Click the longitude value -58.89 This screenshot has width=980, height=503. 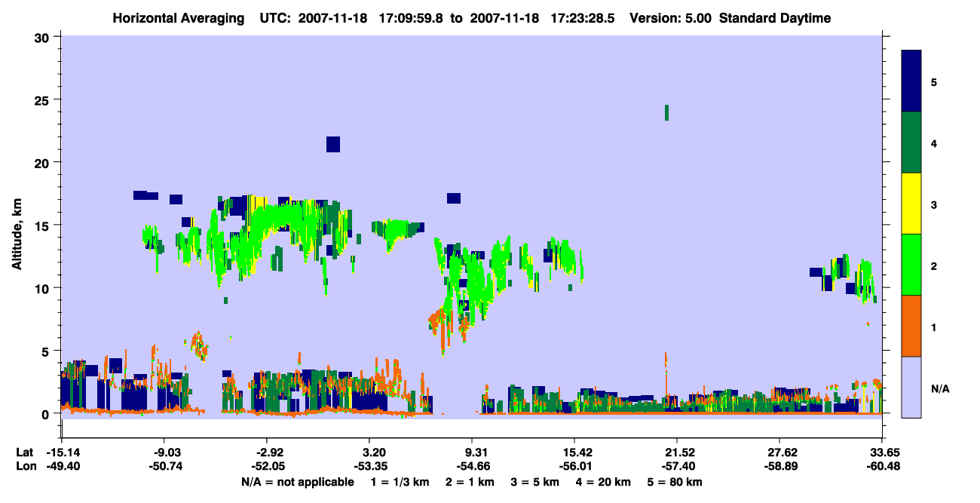pos(780,466)
